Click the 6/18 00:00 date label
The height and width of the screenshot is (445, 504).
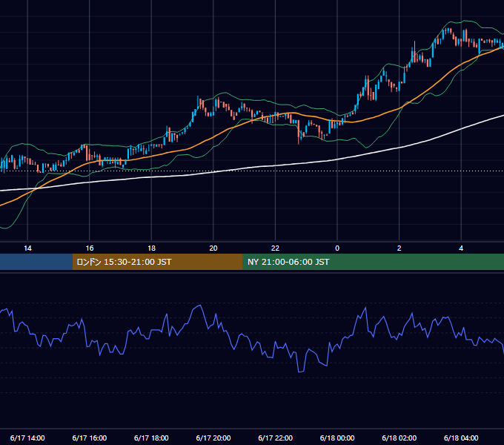pos(337,438)
